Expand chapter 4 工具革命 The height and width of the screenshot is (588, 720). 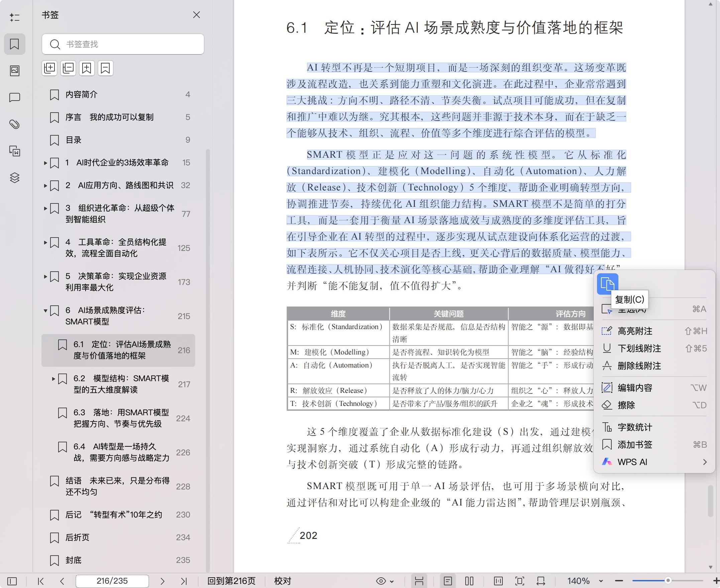[45, 243]
